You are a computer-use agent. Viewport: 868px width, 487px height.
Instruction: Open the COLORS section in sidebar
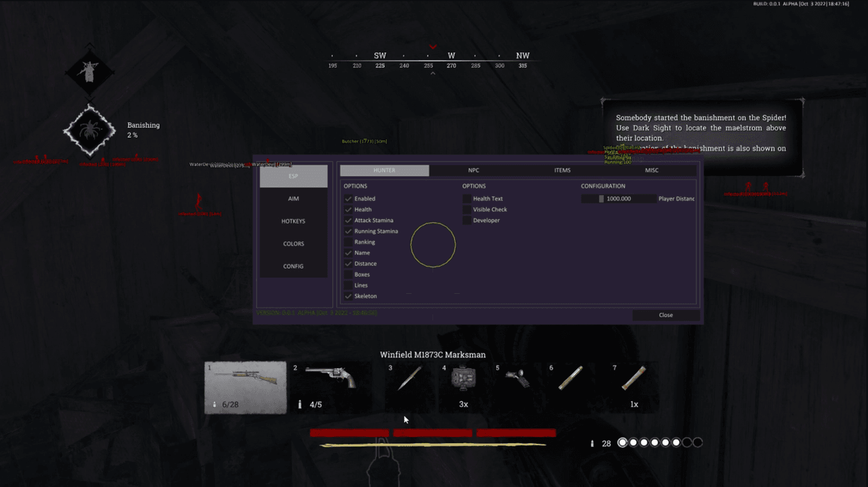293,244
